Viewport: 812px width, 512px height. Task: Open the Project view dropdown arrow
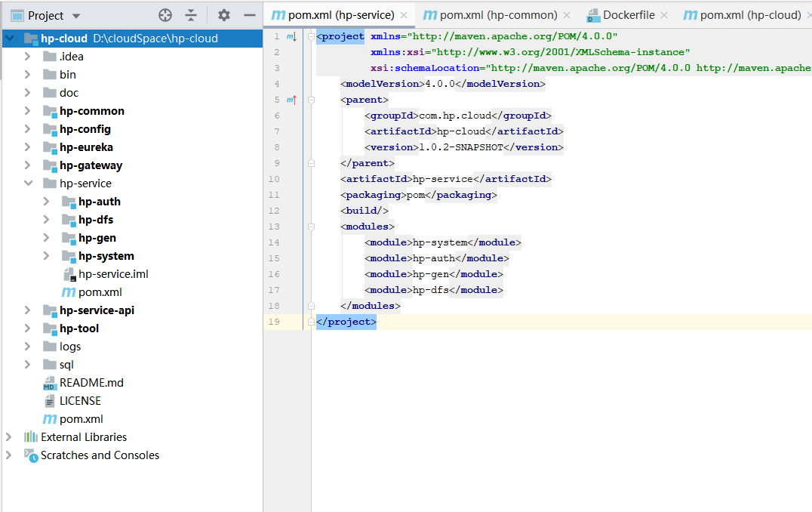(76, 16)
